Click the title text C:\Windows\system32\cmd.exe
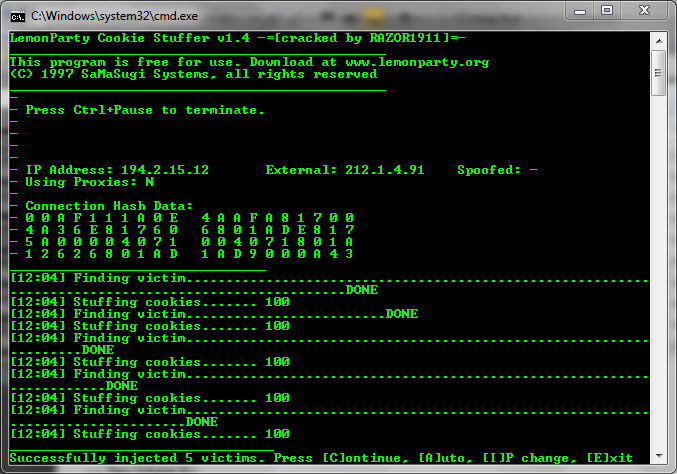 click(114, 16)
